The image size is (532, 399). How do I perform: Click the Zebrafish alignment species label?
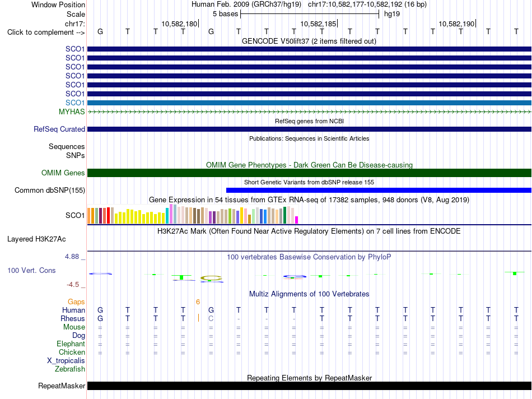click(70, 369)
